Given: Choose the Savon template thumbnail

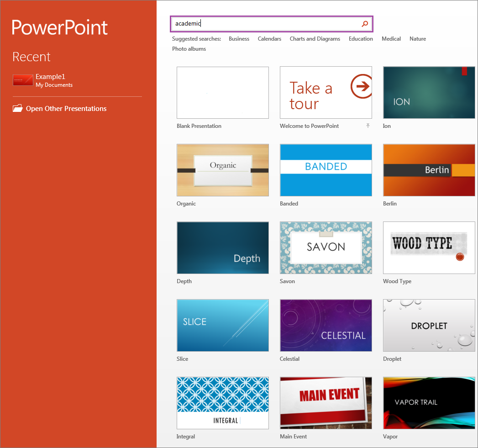Looking at the screenshot, I should [x=326, y=248].
